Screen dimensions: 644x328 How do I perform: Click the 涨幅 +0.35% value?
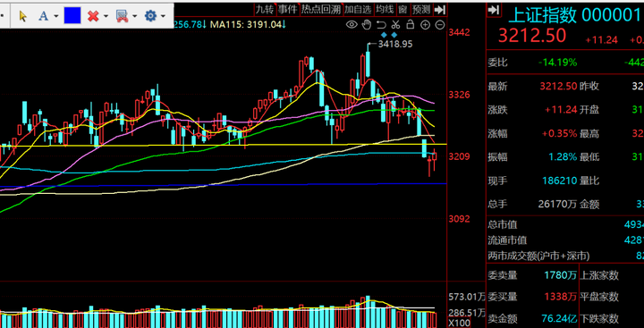point(560,133)
